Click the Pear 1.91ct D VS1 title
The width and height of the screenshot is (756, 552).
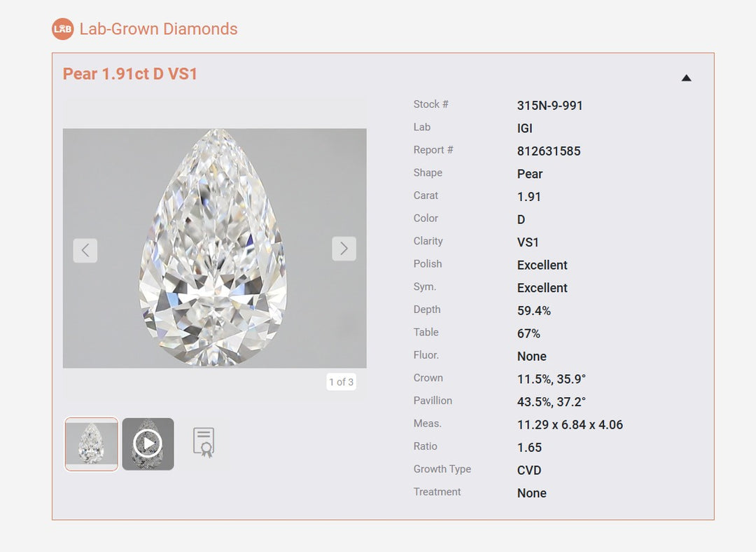(130, 74)
